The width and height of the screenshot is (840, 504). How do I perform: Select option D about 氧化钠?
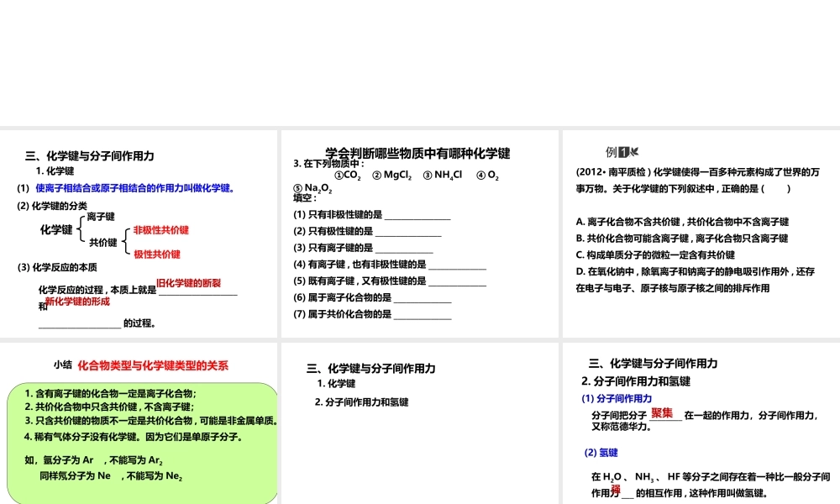pyautogui.click(x=695, y=270)
